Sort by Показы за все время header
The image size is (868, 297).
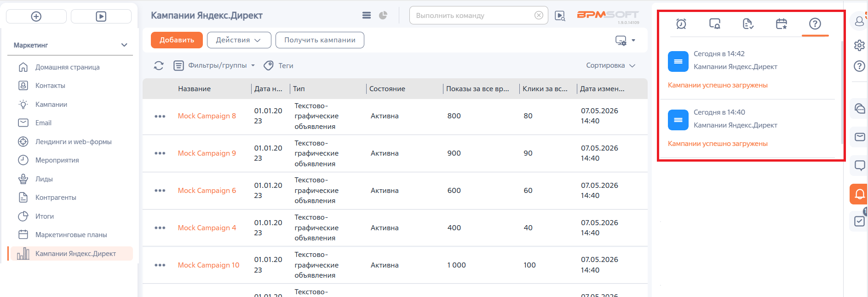tap(477, 89)
